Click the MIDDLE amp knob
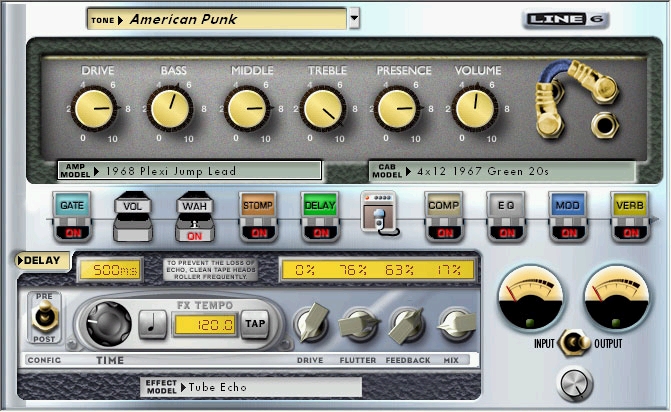This screenshot has height=412, width=671. point(246,109)
